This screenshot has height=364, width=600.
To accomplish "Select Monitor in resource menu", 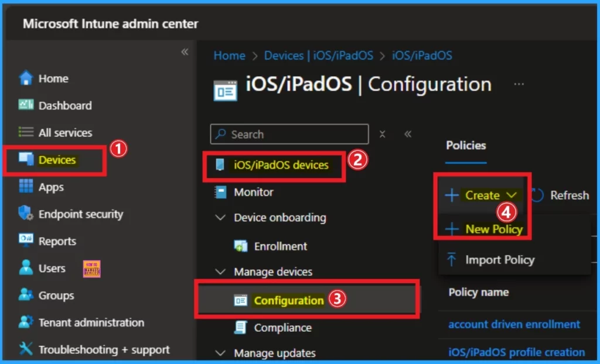I will 254,192.
